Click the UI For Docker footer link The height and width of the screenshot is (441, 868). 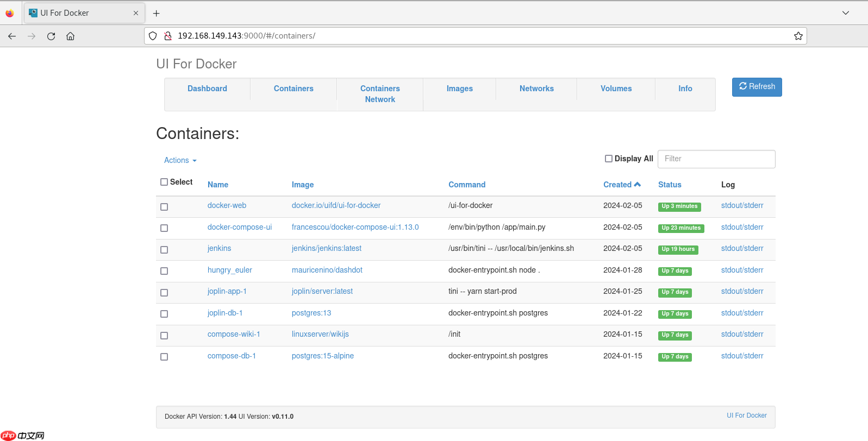(x=747, y=415)
